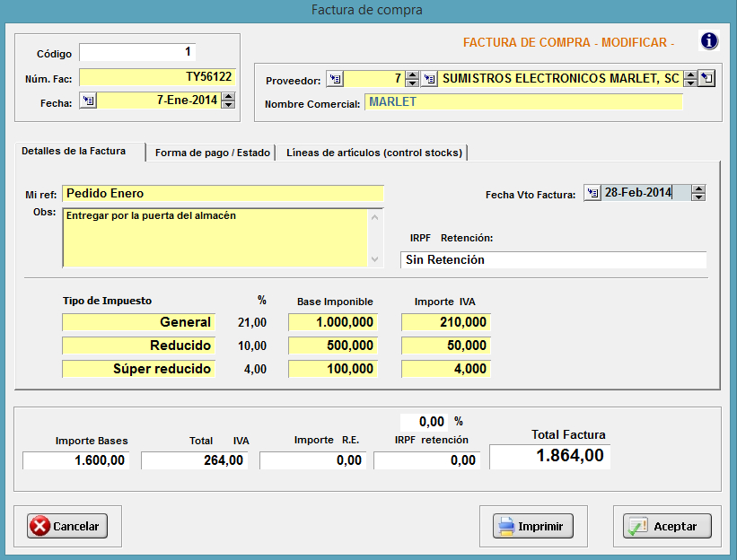Viewport: 737px width, 560px height.
Task: Open the Fecha date picker icon
Action: [88, 101]
